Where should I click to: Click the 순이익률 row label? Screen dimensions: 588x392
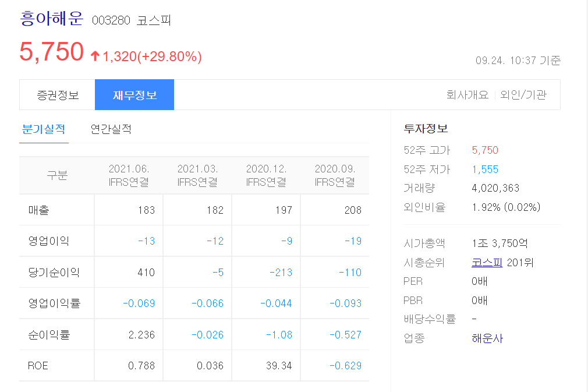pos(49,334)
